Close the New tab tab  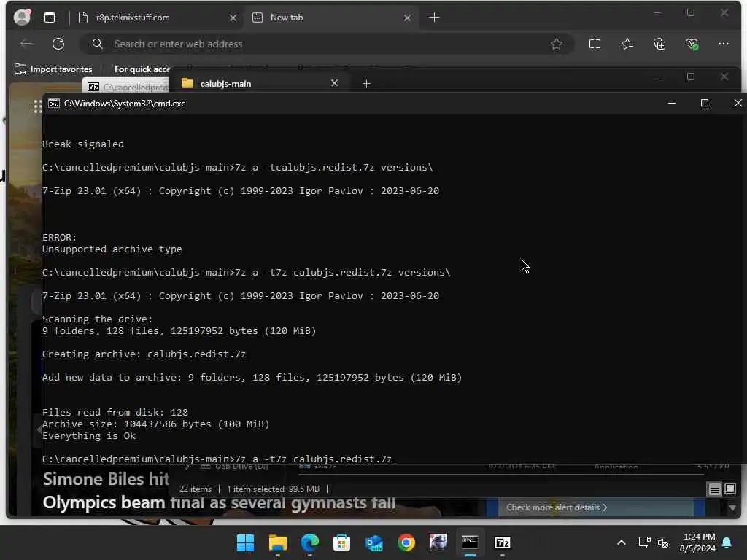coord(407,17)
